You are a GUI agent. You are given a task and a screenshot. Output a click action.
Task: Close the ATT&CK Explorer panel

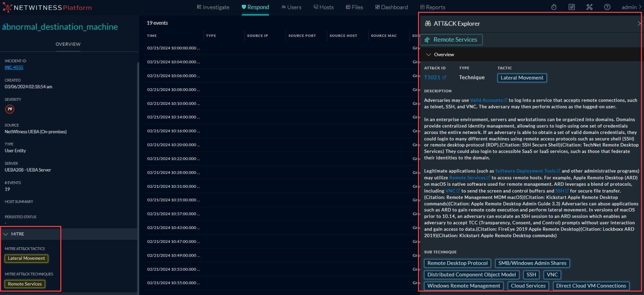[640, 23]
